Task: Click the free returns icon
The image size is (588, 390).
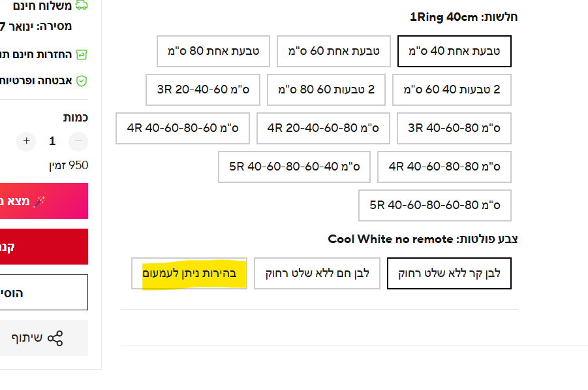Action: click(x=82, y=54)
